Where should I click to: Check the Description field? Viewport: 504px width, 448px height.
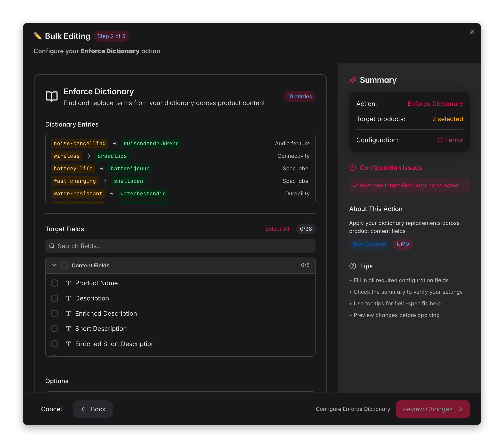[x=54, y=298]
